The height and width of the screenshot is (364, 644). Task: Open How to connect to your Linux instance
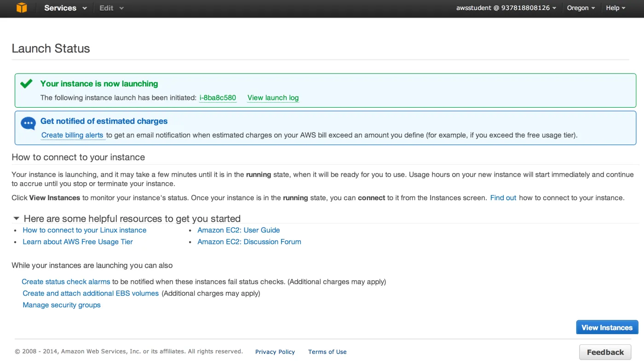click(85, 230)
